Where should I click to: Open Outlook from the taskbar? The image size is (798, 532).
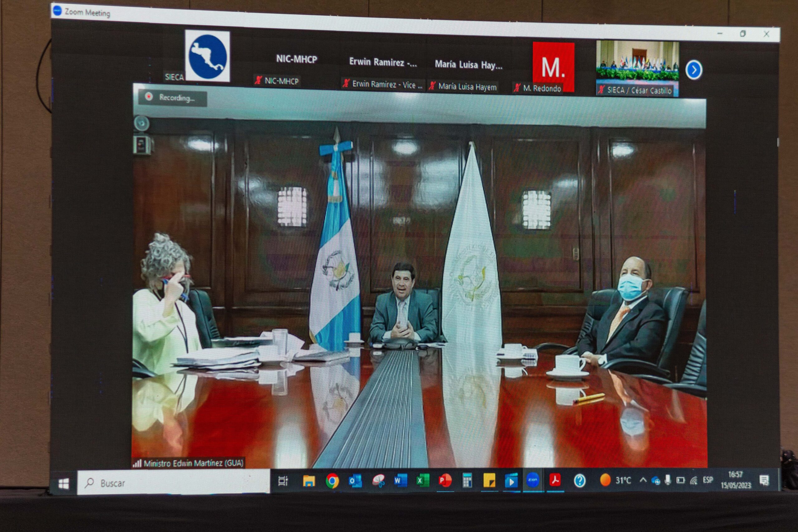pos(355,481)
